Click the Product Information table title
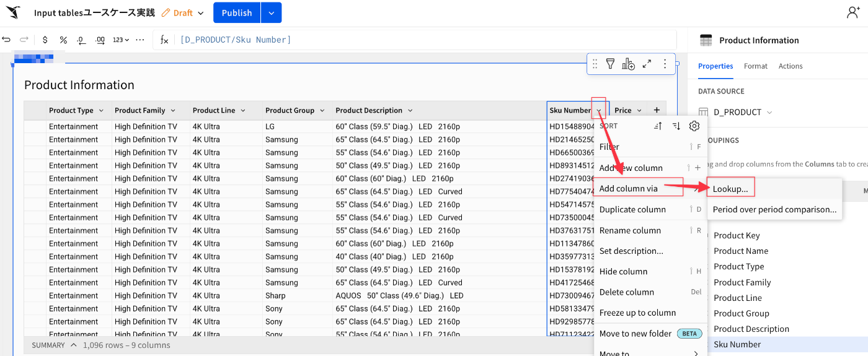 coord(79,85)
